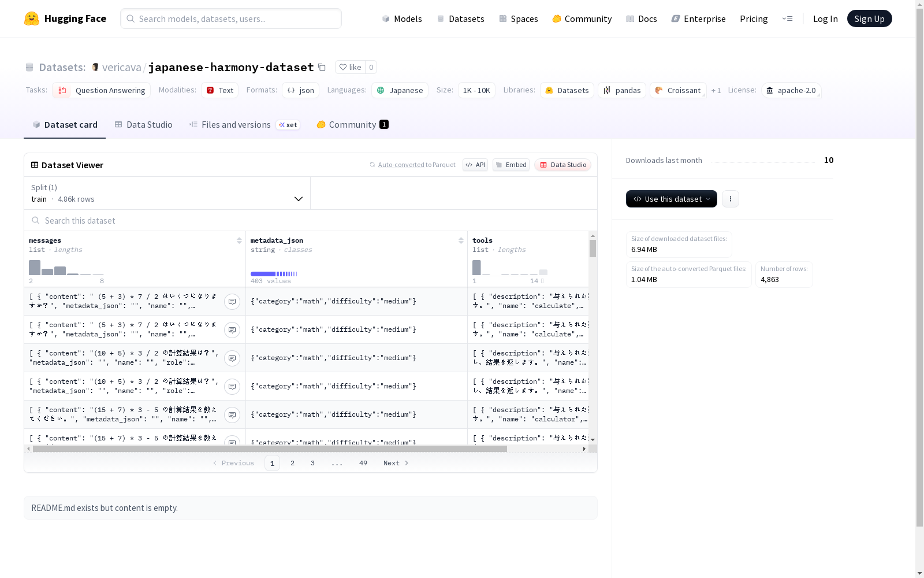This screenshot has width=924, height=578.
Task: Open conversation icon for first (15 + 7) row
Action: (x=232, y=414)
